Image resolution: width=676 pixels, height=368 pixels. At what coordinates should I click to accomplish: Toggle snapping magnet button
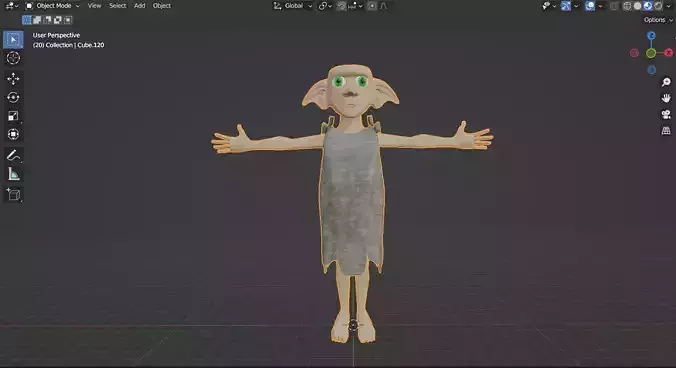pyautogui.click(x=341, y=6)
